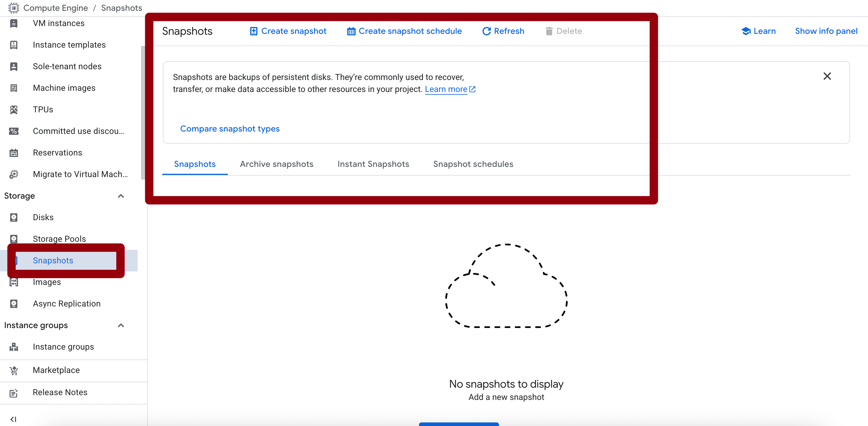Viewport: 868px width, 426px height.
Task: Click the Committed use discounts percent icon
Action: click(14, 131)
